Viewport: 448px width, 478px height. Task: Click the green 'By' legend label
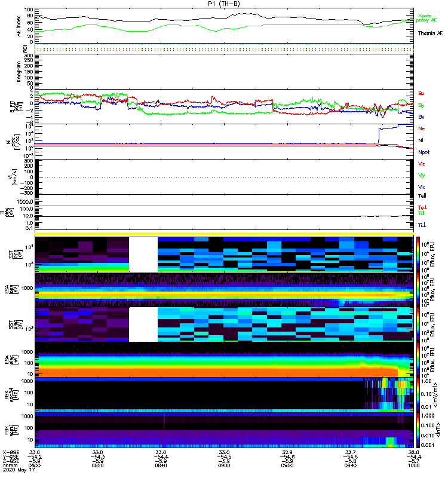point(421,106)
